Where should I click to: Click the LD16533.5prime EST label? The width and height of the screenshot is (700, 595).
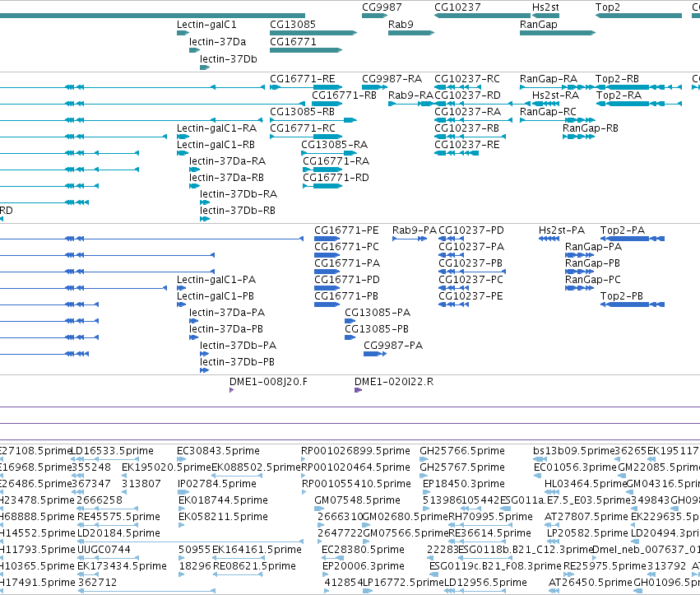coord(113,451)
